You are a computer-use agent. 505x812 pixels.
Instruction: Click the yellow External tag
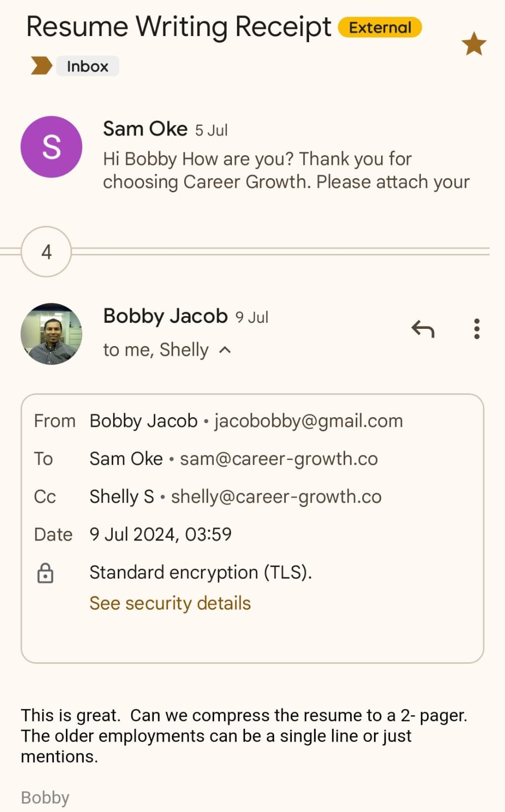(380, 27)
